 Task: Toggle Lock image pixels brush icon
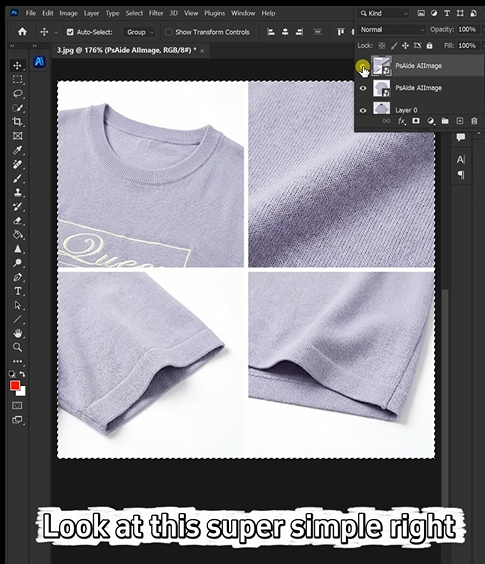click(394, 46)
